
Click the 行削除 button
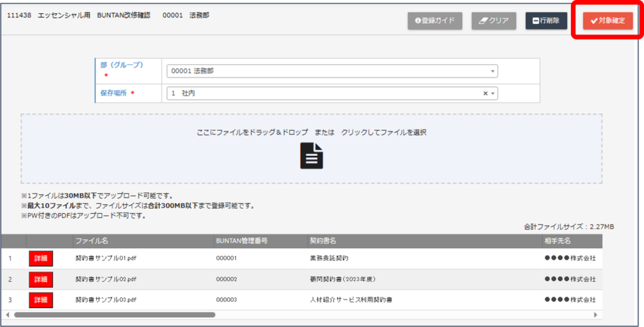pyautogui.click(x=546, y=21)
